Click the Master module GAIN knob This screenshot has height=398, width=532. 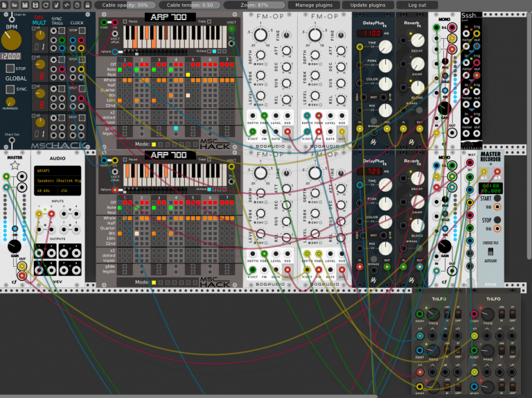coord(15,246)
